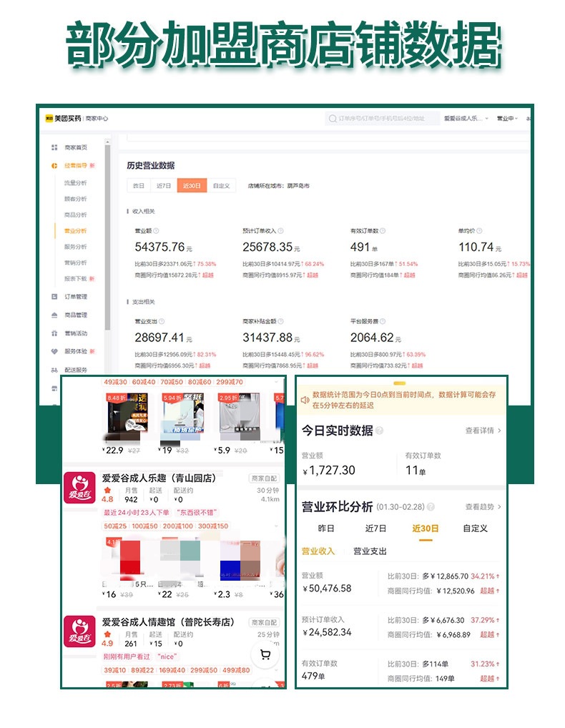
Task: Click the 订单管理 sidebar icon
Action: coord(54,297)
